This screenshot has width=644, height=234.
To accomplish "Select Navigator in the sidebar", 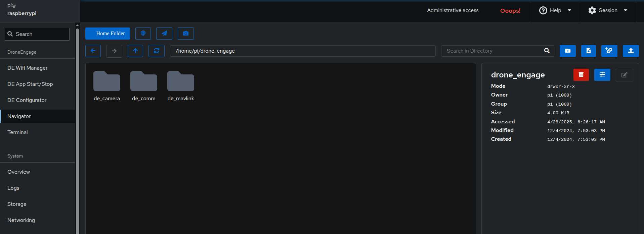I will point(38,116).
